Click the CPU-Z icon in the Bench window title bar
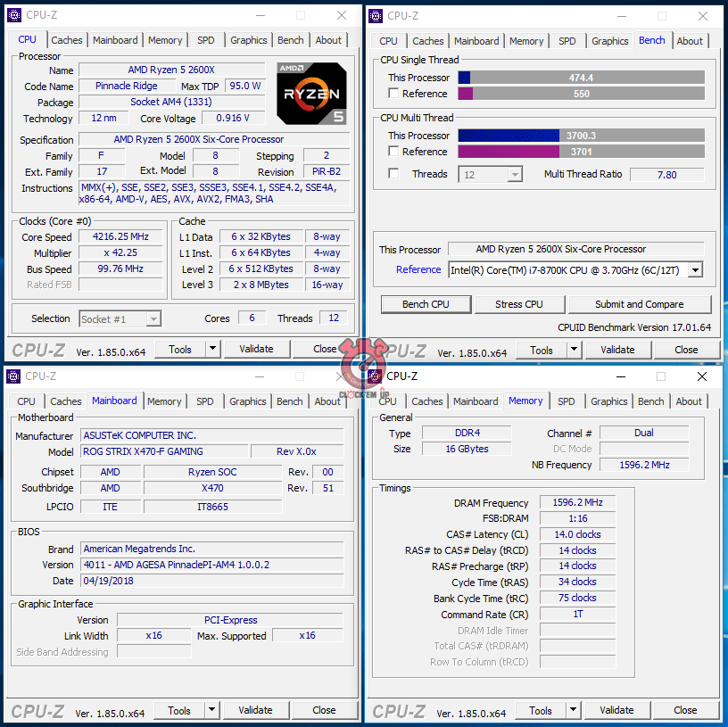The height and width of the screenshot is (727, 728). (375, 15)
